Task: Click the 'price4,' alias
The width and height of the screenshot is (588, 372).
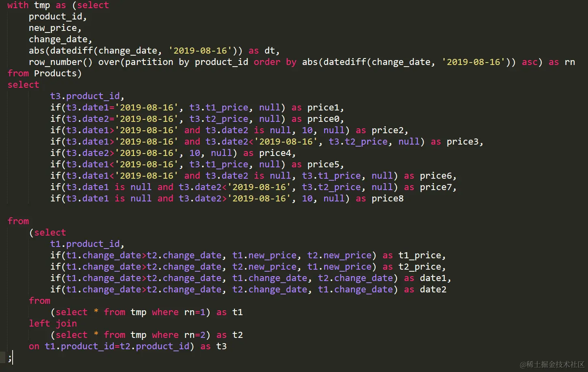Action: click(x=277, y=153)
